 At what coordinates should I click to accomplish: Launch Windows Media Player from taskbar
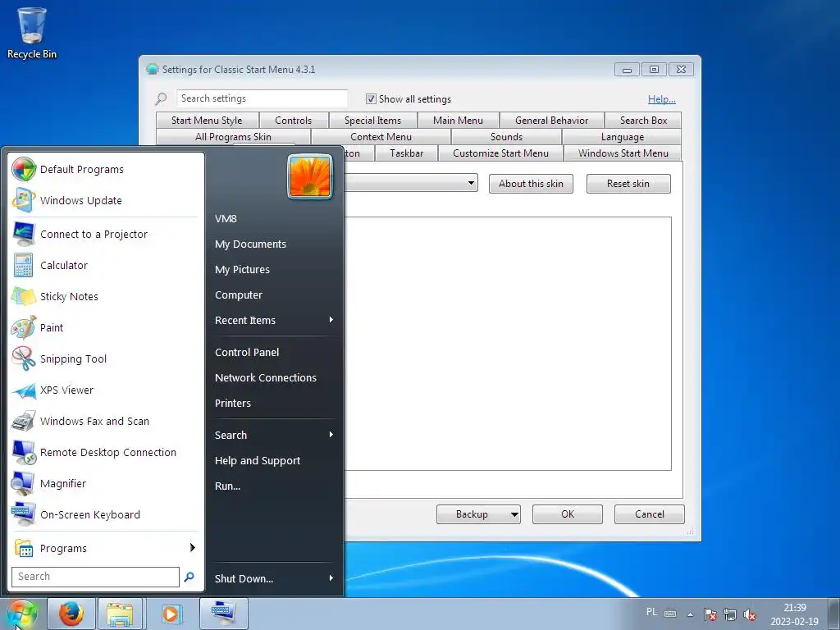[171, 614]
